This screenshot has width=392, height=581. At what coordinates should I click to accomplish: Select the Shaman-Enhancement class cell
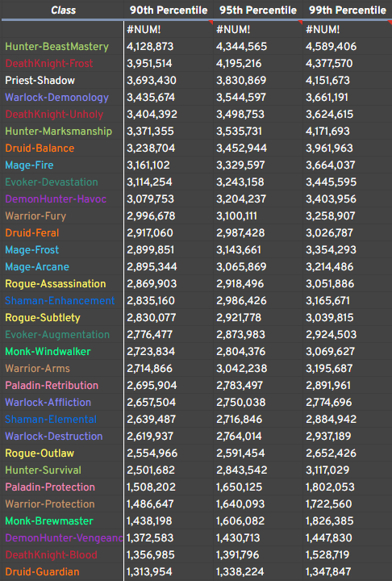pyautogui.click(x=62, y=301)
